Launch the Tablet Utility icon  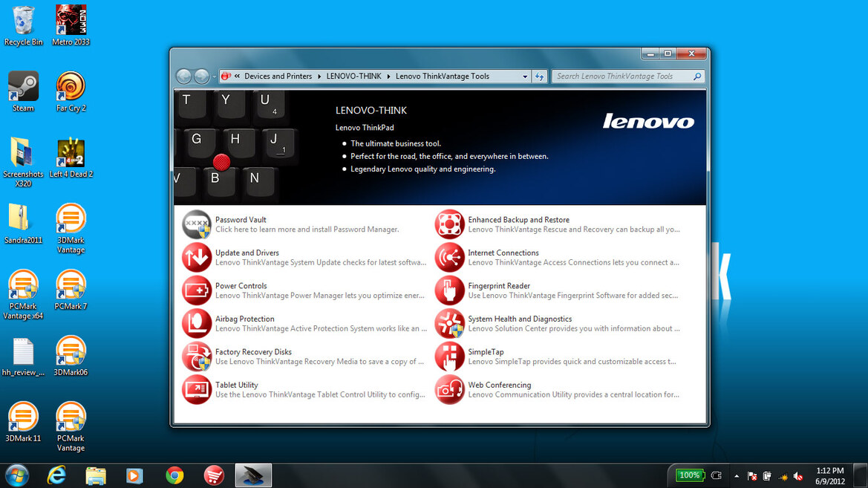[197, 389]
